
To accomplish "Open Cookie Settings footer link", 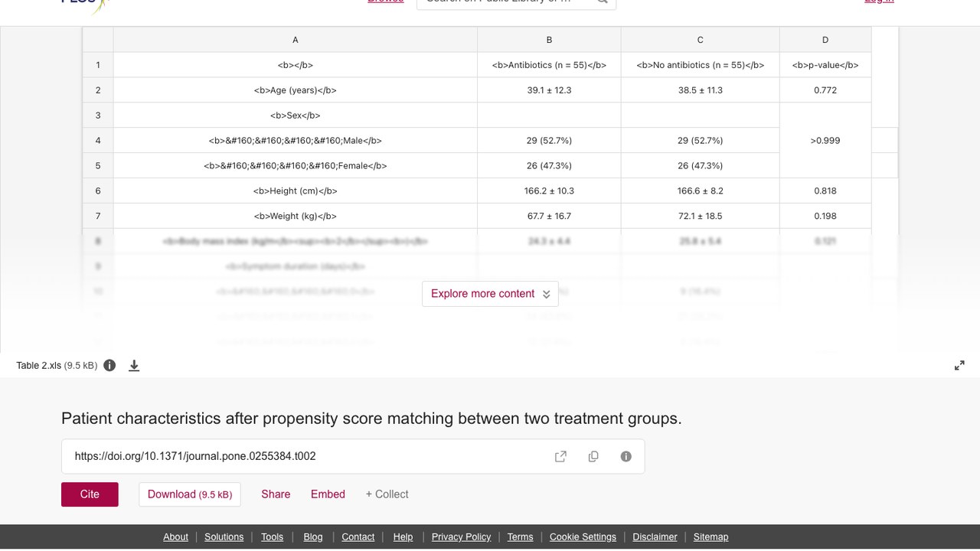I will point(583,537).
